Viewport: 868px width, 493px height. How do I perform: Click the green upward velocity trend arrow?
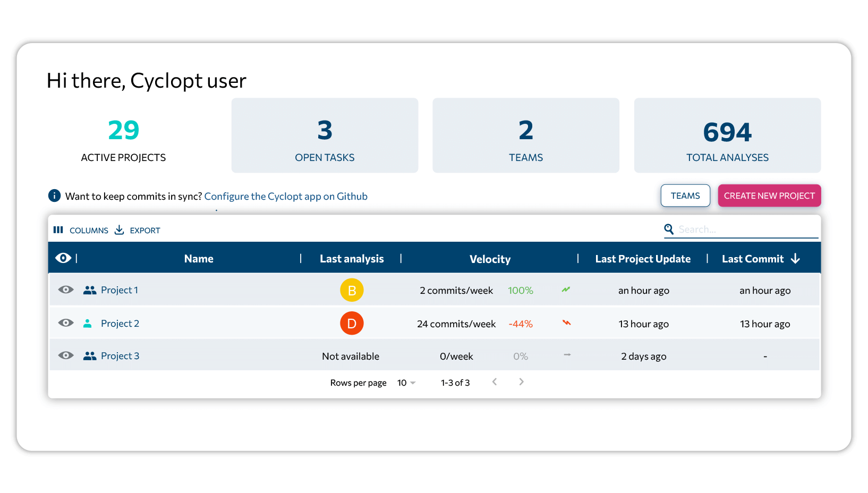click(x=566, y=290)
